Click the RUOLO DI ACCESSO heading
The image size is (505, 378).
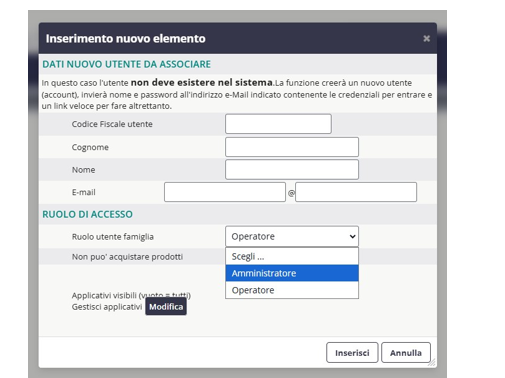click(87, 214)
